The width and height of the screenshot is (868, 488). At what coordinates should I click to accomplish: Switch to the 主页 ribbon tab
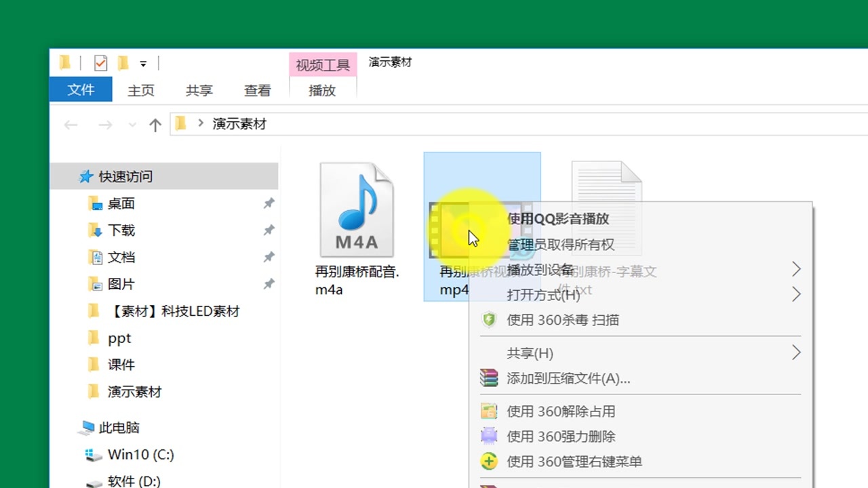point(141,90)
